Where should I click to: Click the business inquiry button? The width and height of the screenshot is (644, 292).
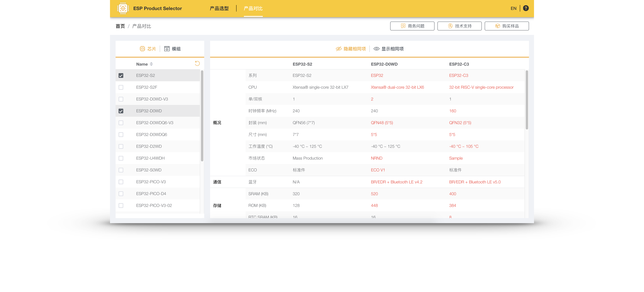(x=412, y=26)
